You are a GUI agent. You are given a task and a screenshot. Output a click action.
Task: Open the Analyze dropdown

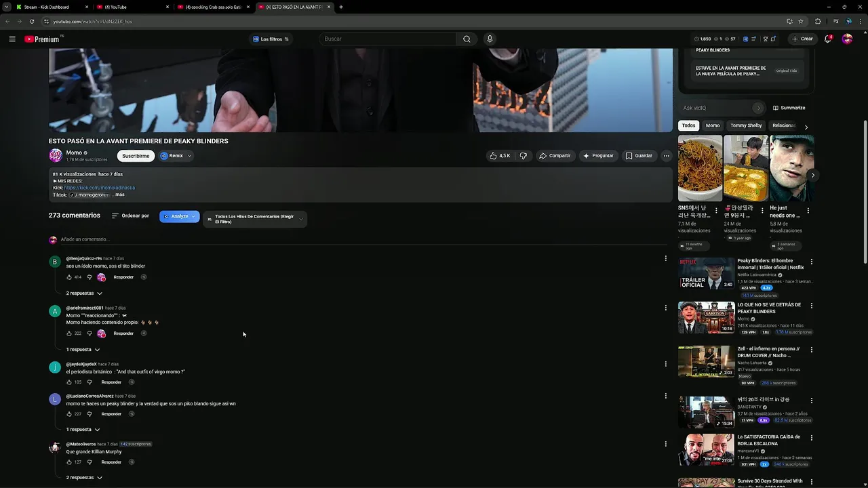(x=180, y=216)
